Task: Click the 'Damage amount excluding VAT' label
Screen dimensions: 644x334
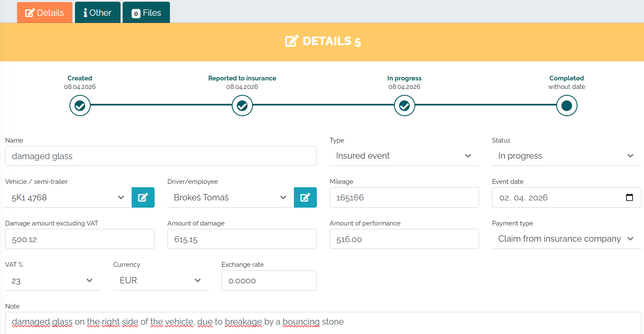Action: pyautogui.click(x=52, y=223)
